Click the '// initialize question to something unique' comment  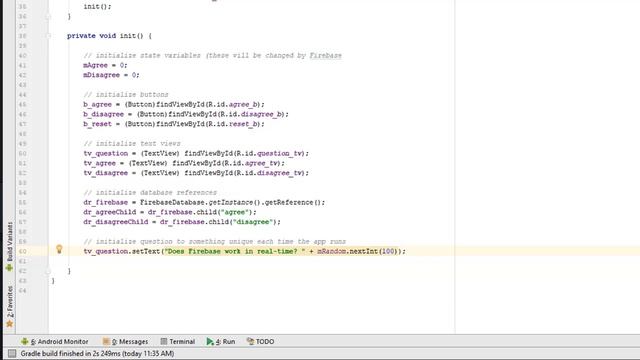click(214, 242)
